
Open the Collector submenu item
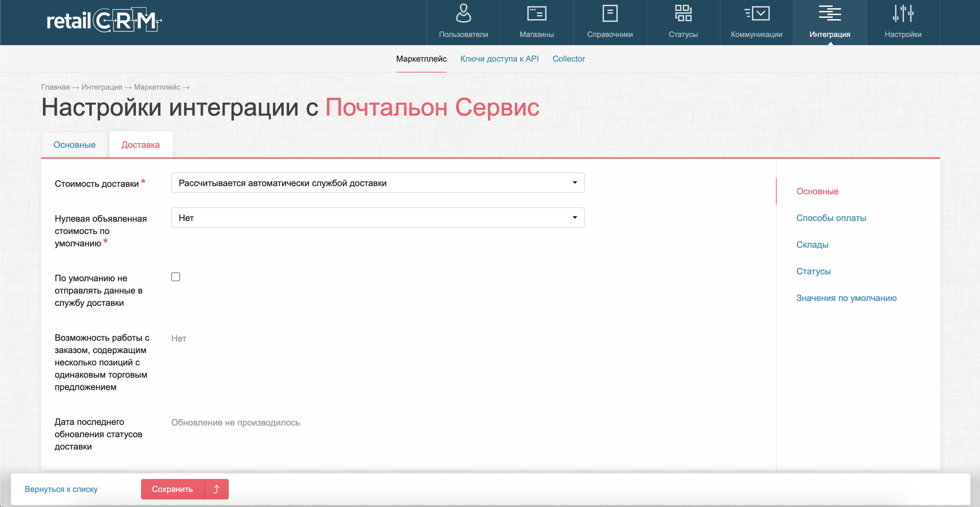click(568, 58)
